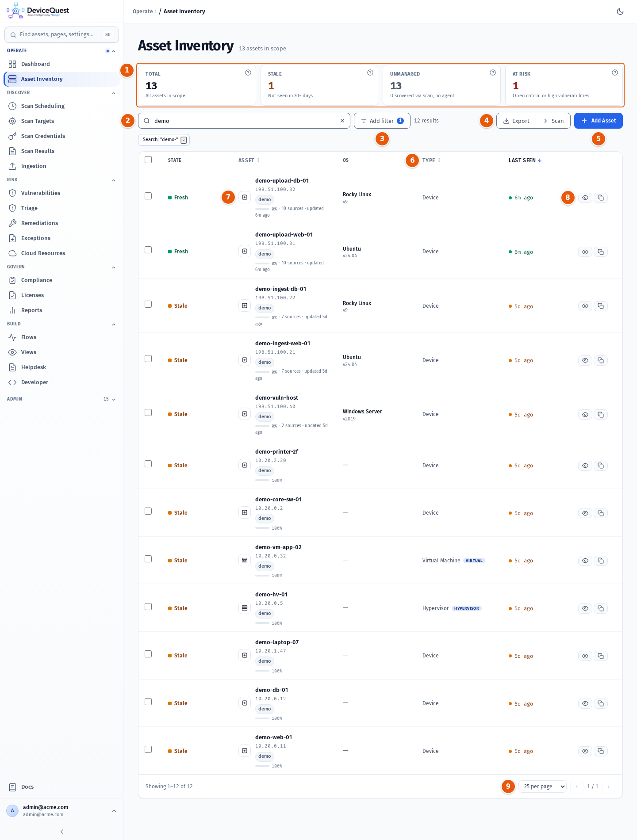Screen dimensions: 637x840
Task: Click the UNMANAGED card help icon
Action: pyautogui.click(x=493, y=73)
